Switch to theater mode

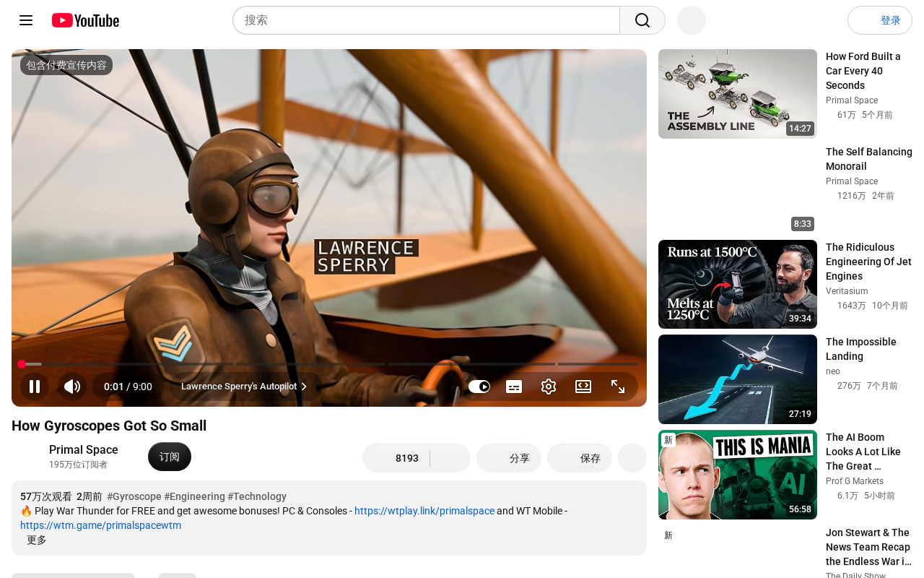click(583, 387)
